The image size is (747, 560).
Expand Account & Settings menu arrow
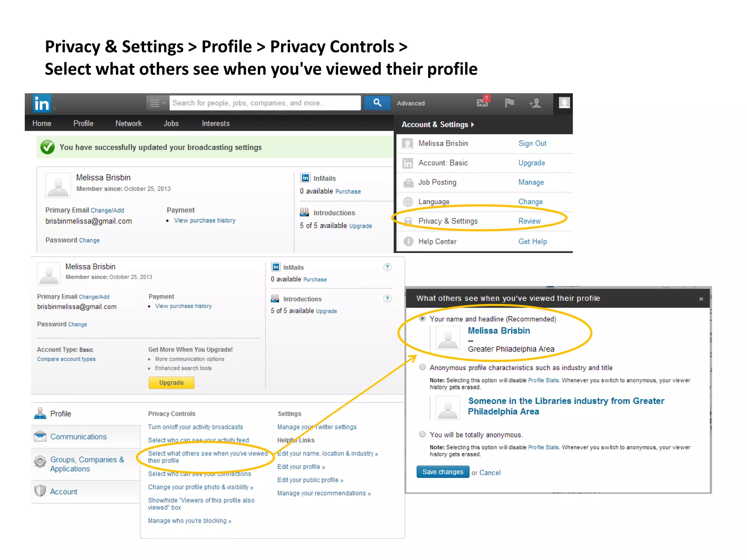tap(473, 125)
